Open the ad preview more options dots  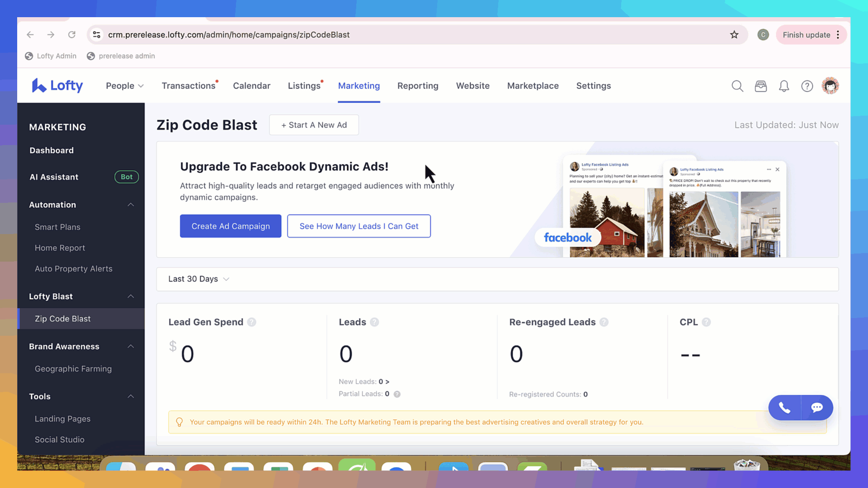coord(769,169)
